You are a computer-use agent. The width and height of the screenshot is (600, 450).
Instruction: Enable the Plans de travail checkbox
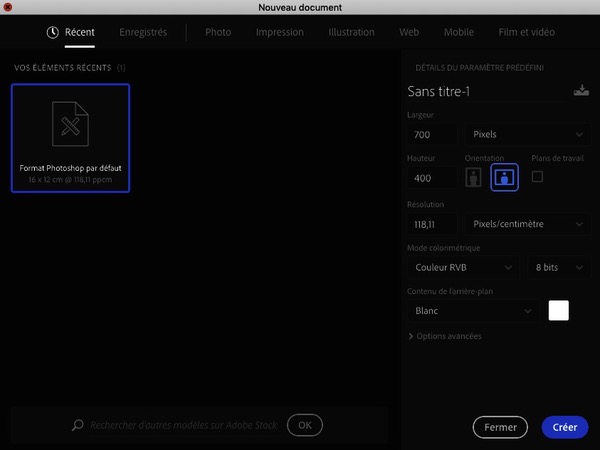[x=537, y=176]
